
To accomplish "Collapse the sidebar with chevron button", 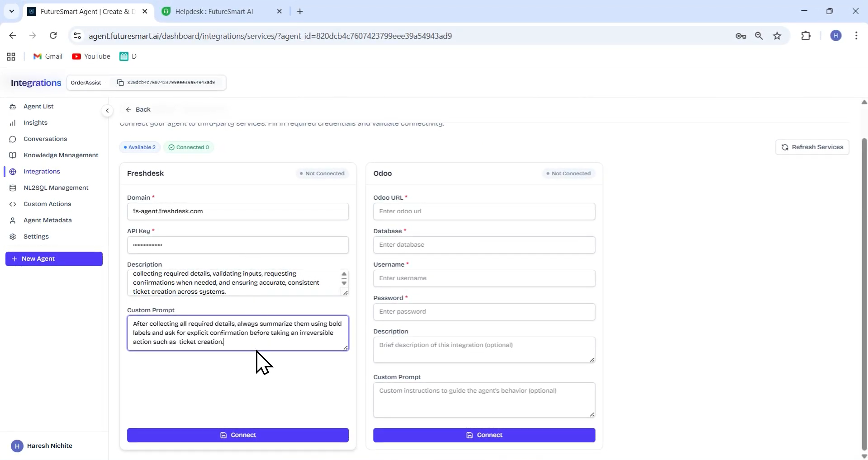I will (107, 110).
